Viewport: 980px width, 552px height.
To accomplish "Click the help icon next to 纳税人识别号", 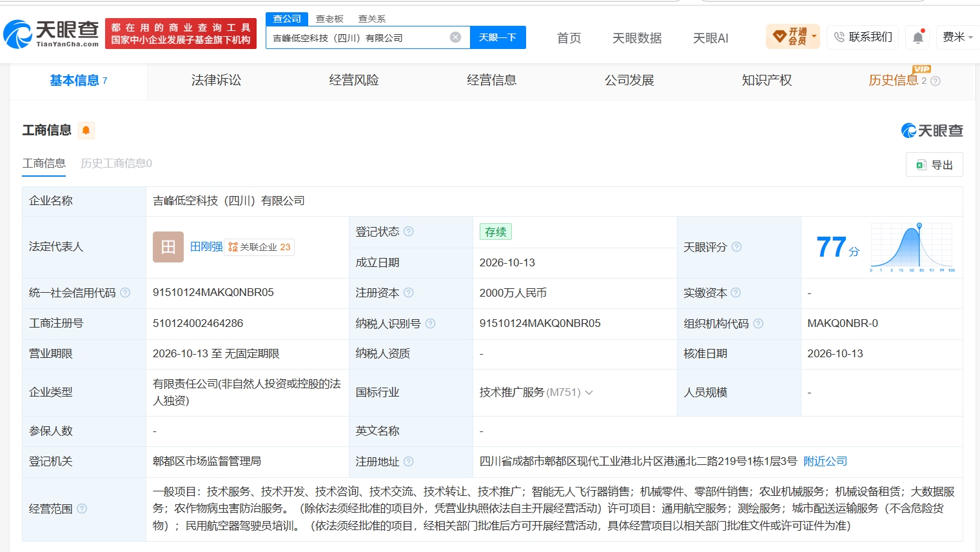I will (x=430, y=324).
